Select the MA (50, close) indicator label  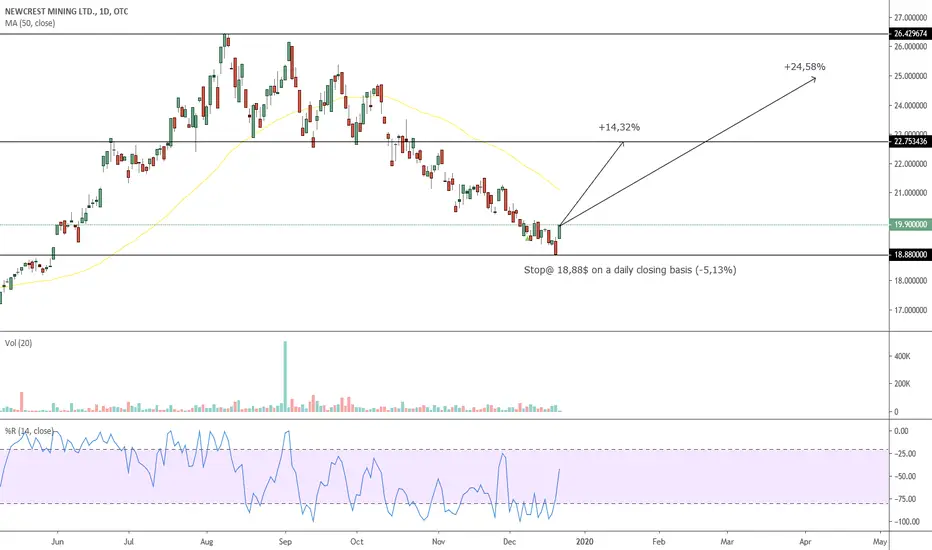tap(30, 23)
